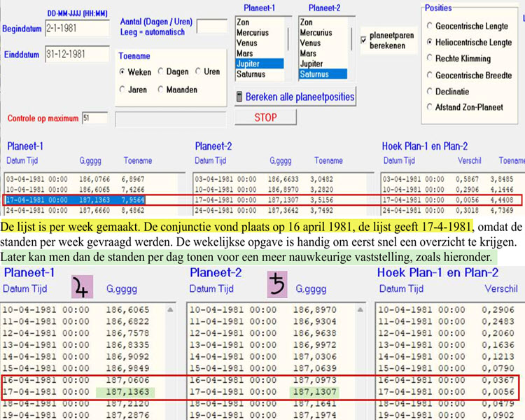Select Jupiter in the Planeet-1 list
The height and width of the screenshot is (420, 525).
260,64
